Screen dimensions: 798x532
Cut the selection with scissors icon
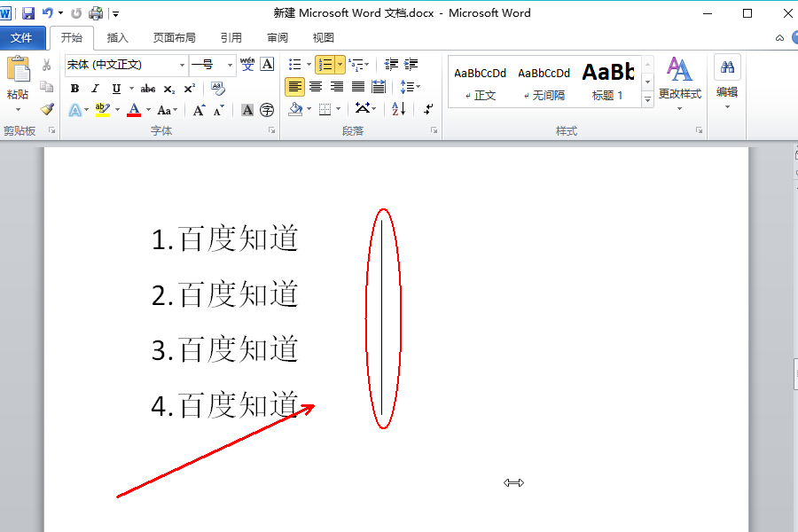point(46,65)
